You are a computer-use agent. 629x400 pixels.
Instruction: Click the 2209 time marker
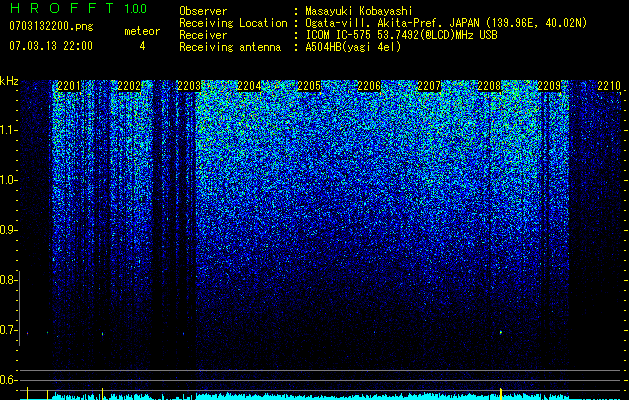click(x=549, y=86)
